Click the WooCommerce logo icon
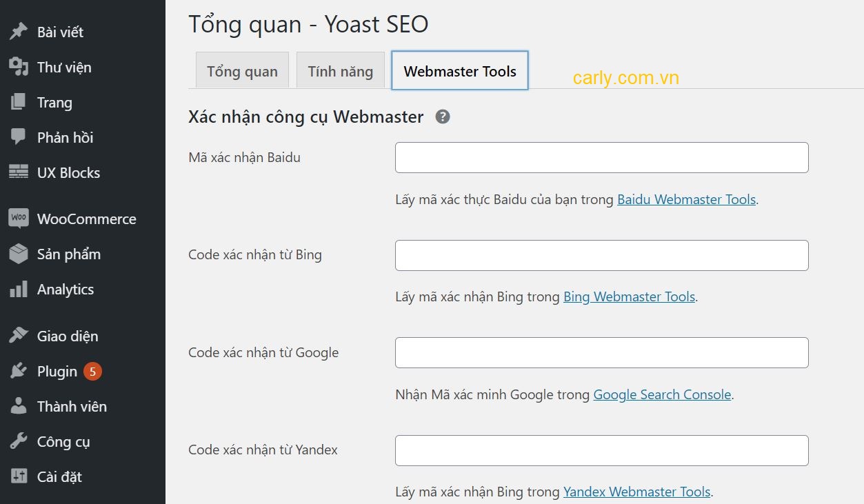The width and height of the screenshot is (864, 504). click(19, 219)
